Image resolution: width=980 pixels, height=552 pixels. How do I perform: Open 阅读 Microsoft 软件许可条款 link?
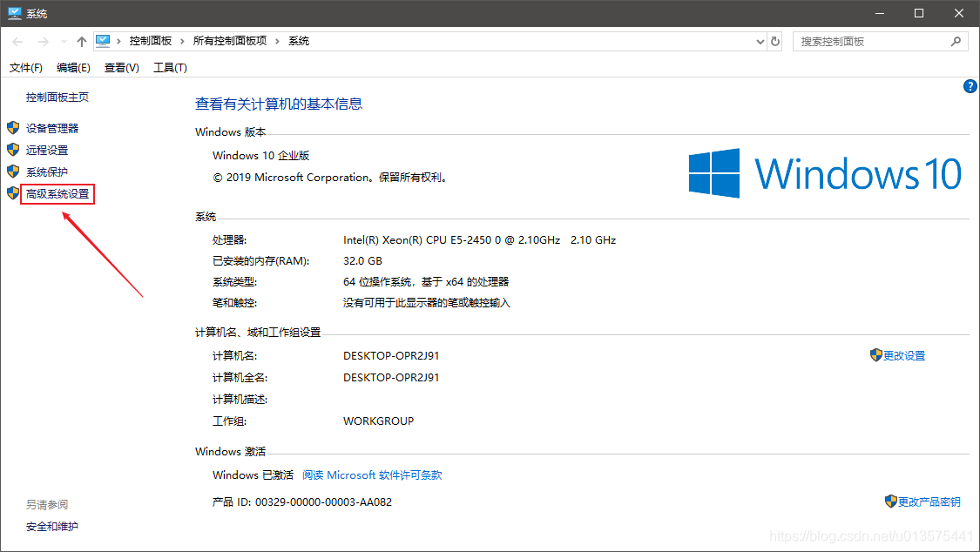[x=372, y=475]
